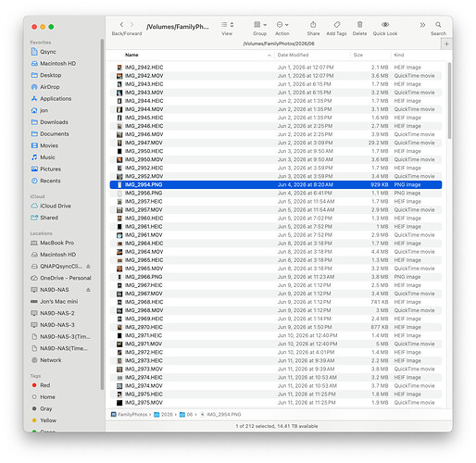Image resolution: width=476 pixels, height=463 pixels.
Task: Toggle sort direction arrow in Name column
Action: coord(269,56)
